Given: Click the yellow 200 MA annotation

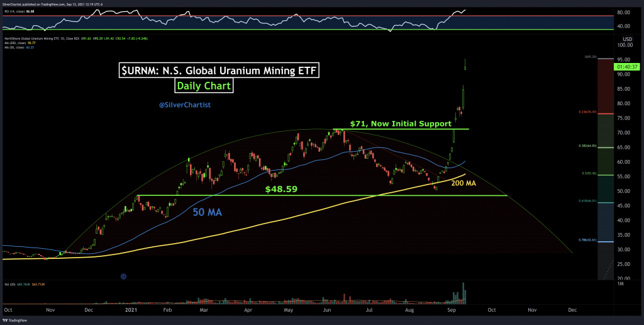Looking at the screenshot, I should pyautogui.click(x=464, y=183).
